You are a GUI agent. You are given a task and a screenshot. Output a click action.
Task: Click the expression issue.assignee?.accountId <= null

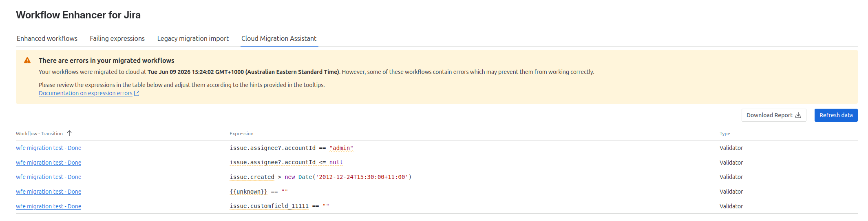pyautogui.click(x=286, y=163)
